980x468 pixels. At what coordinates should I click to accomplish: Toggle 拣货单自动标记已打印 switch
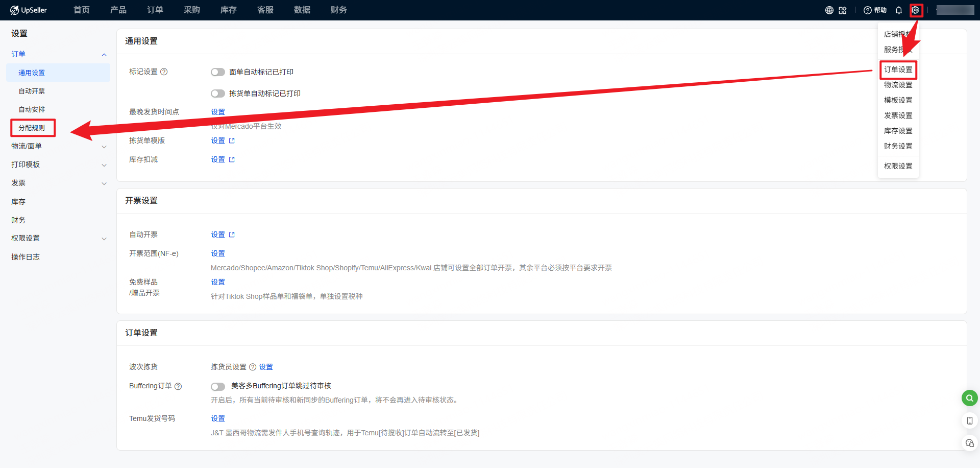coord(218,93)
